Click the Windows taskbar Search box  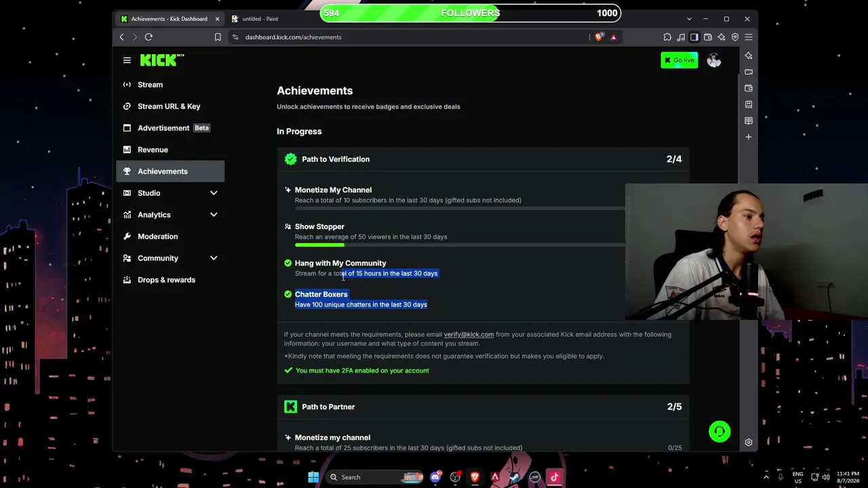click(375, 477)
